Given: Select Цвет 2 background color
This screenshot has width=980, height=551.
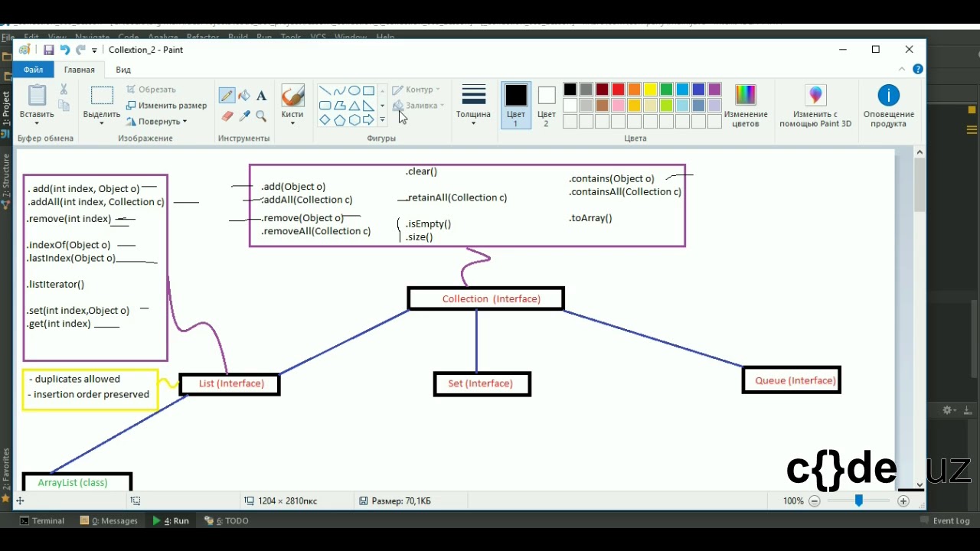Looking at the screenshot, I should coord(546,106).
